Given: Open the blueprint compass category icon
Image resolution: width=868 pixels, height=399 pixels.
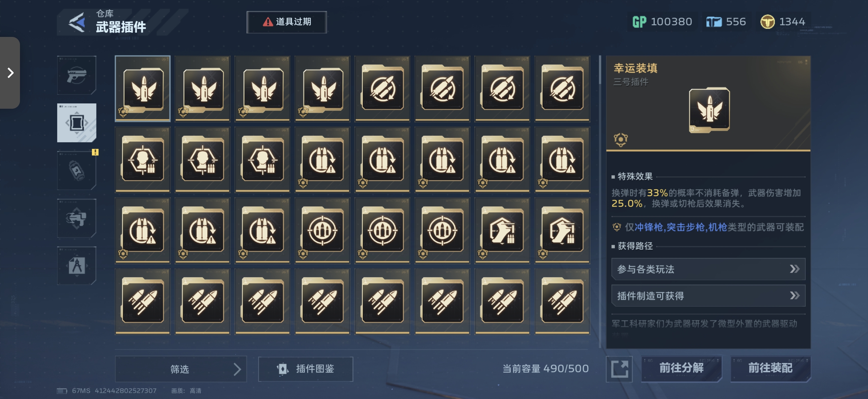Looking at the screenshot, I should pos(77,266).
